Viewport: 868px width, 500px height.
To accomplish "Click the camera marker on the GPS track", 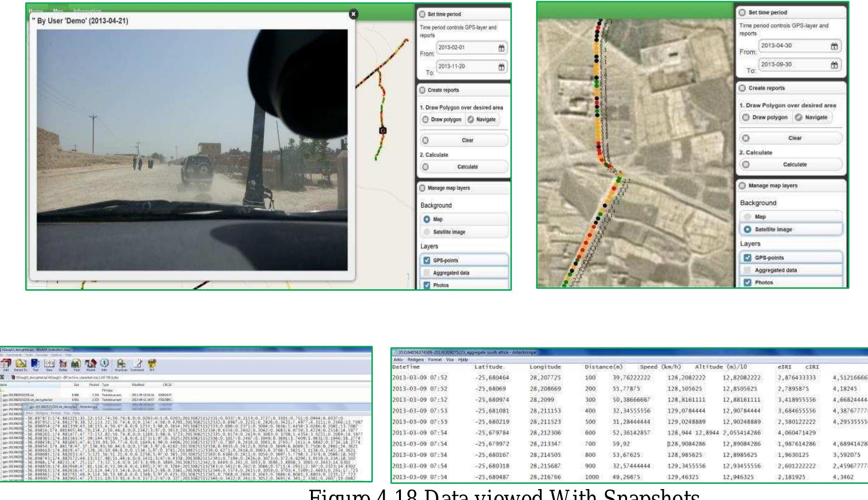I will [382, 130].
